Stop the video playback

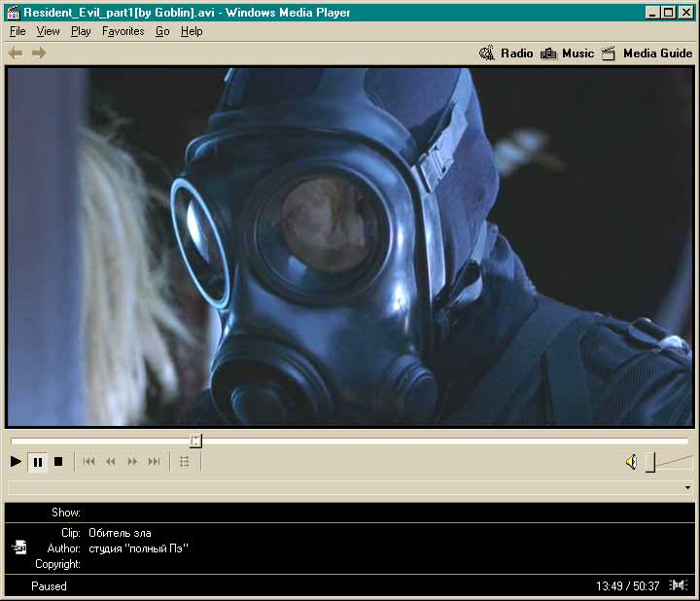pos(58,461)
